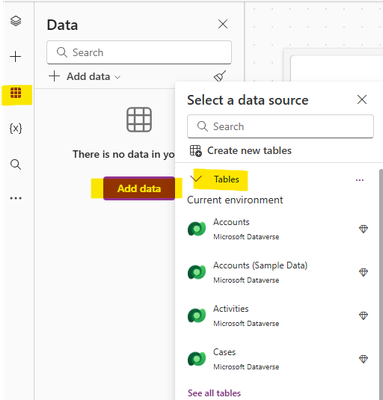Open the Tree view layers icon
Image resolution: width=383 pixels, height=400 pixels.
click(16, 21)
